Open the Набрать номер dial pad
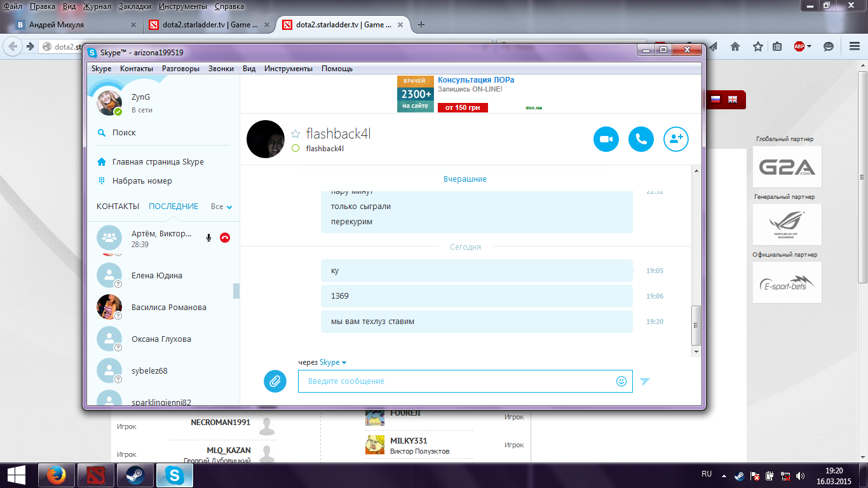Viewport: 868px width, 488px height. point(142,181)
